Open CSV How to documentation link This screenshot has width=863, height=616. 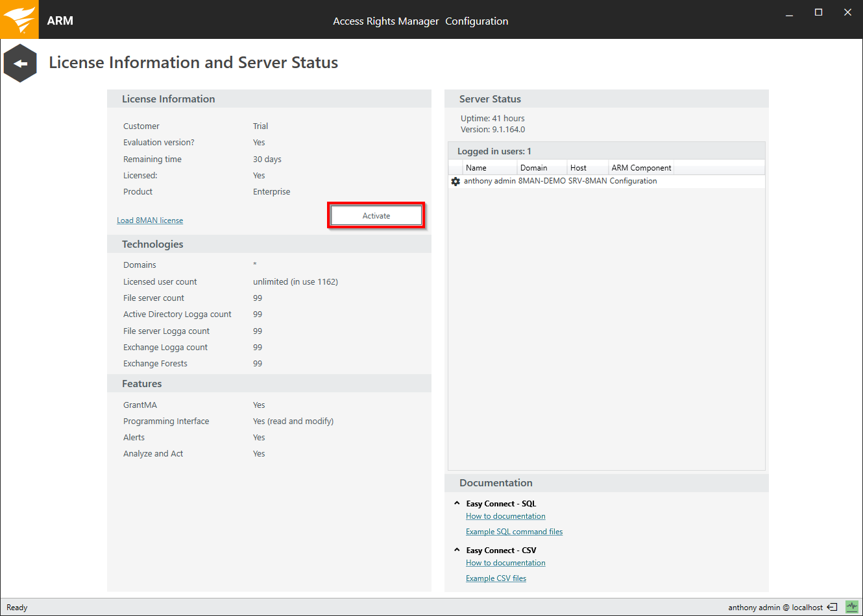coord(505,563)
